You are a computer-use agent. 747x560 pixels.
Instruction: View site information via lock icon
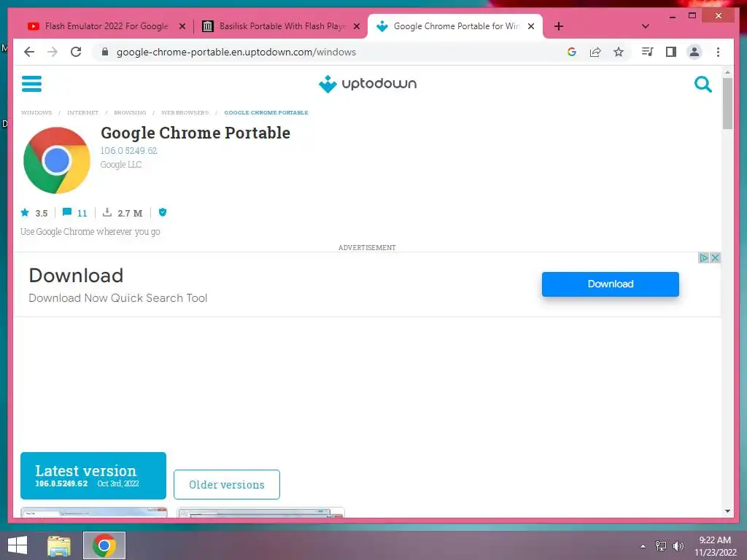coord(105,52)
